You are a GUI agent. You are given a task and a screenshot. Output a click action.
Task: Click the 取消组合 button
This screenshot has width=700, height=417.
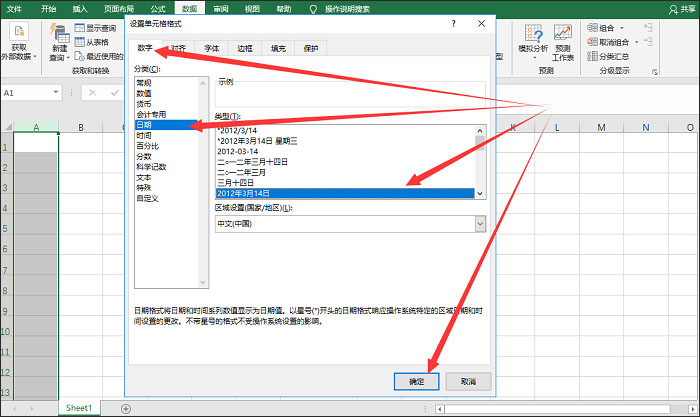(608, 42)
